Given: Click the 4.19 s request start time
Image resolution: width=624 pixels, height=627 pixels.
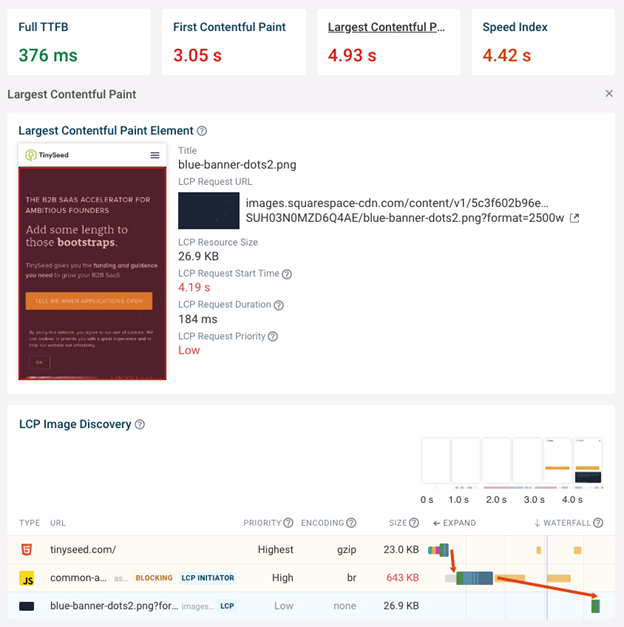Looking at the screenshot, I should (x=194, y=288).
